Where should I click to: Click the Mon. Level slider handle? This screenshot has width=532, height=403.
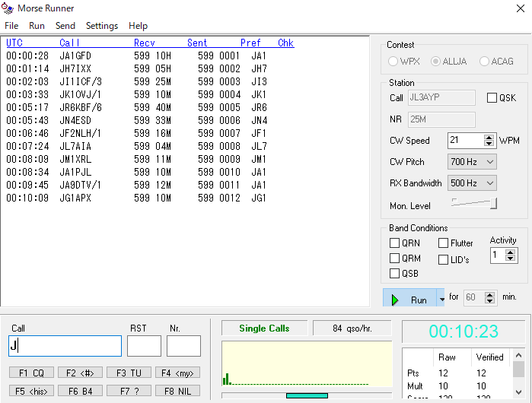(x=494, y=203)
